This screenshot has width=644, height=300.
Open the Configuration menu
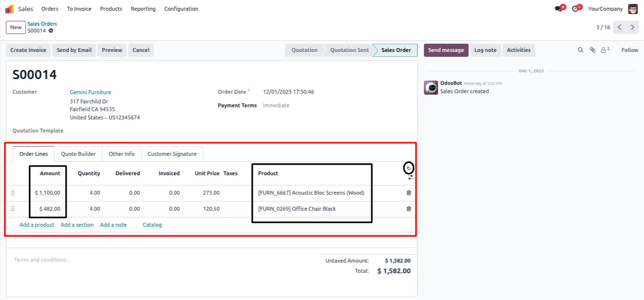(x=181, y=9)
